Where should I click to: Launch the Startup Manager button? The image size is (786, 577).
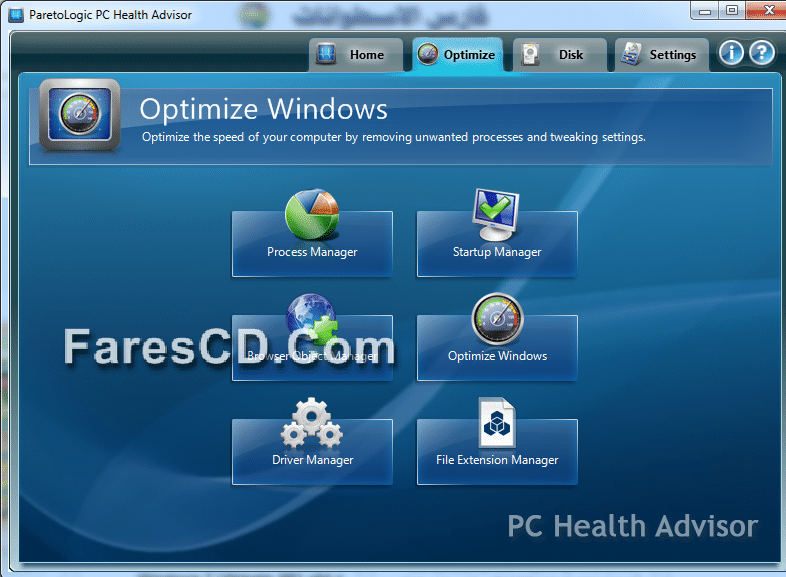pyautogui.click(x=497, y=244)
